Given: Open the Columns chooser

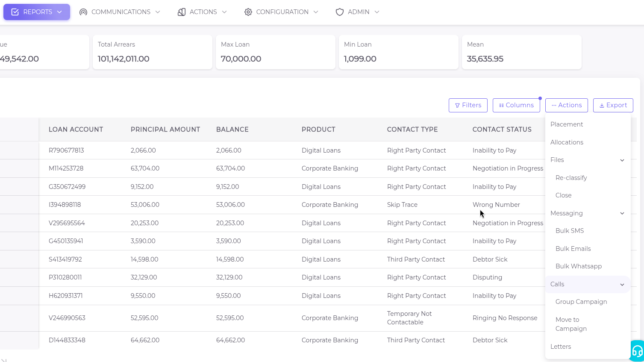Looking at the screenshot, I should 516,105.
